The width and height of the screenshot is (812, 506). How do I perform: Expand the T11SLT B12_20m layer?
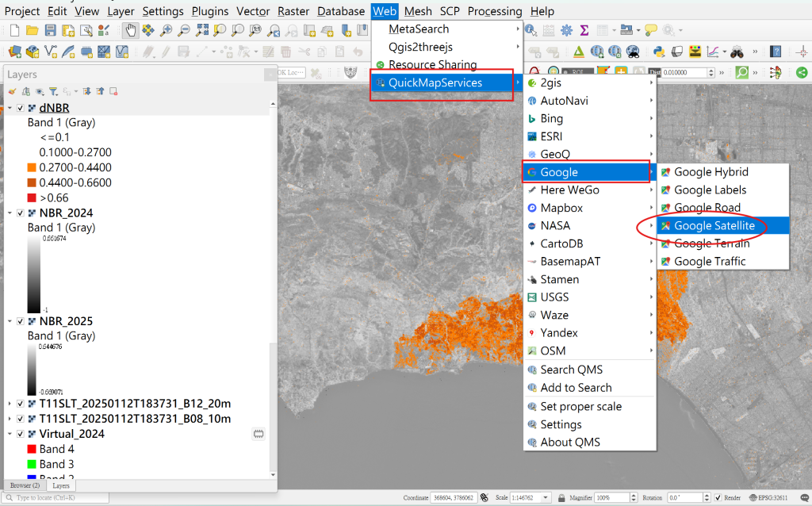(10, 404)
